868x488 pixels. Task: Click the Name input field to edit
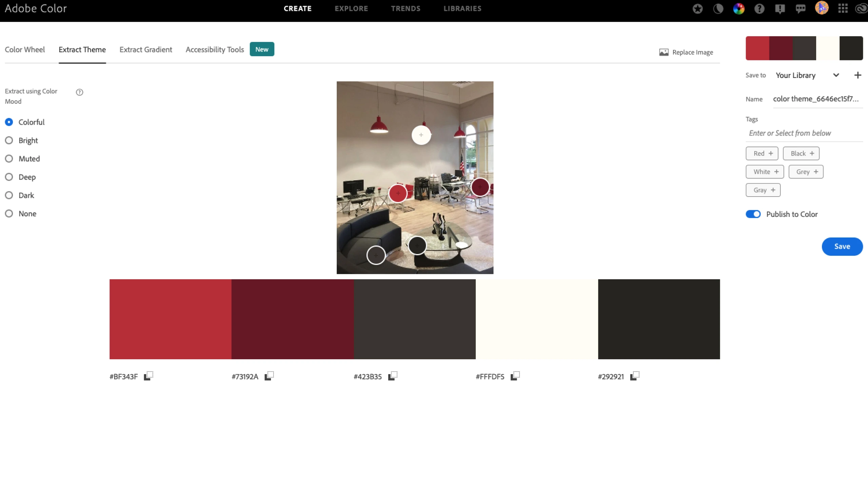tap(817, 98)
